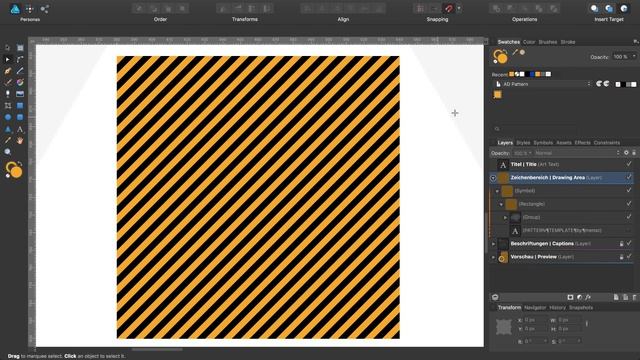The height and width of the screenshot is (360, 640).
Task: Select the Vector Brush tool
Action: tap(7, 82)
